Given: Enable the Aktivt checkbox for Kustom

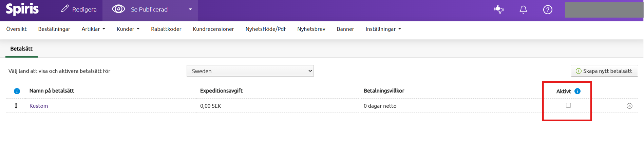Looking at the screenshot, I should point(568,105).
